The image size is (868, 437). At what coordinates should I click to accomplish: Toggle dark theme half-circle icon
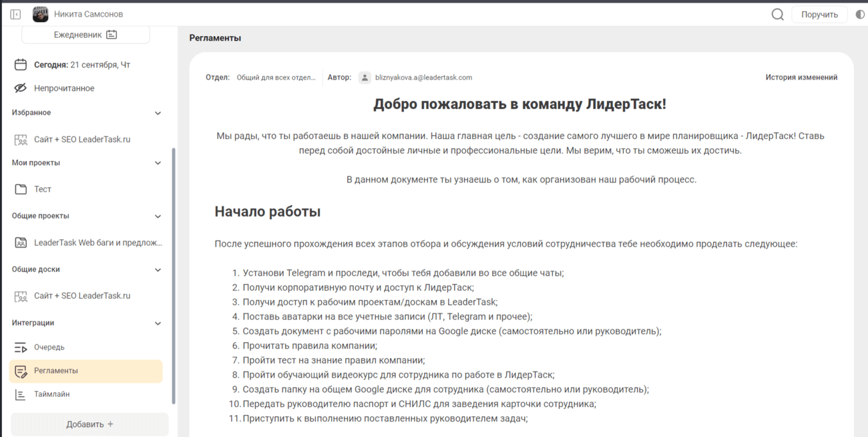(x=860, y=14)
